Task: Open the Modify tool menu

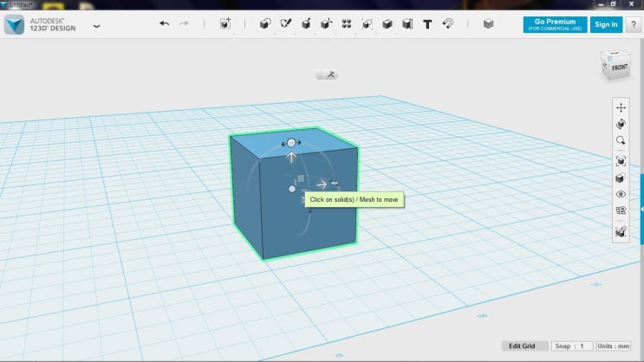Action: [326, 23]
